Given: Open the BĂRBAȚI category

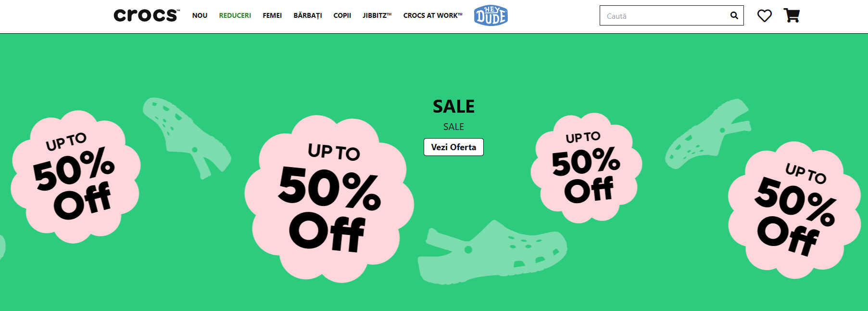Looking at the screenshot, I should [x=308, y=15].
